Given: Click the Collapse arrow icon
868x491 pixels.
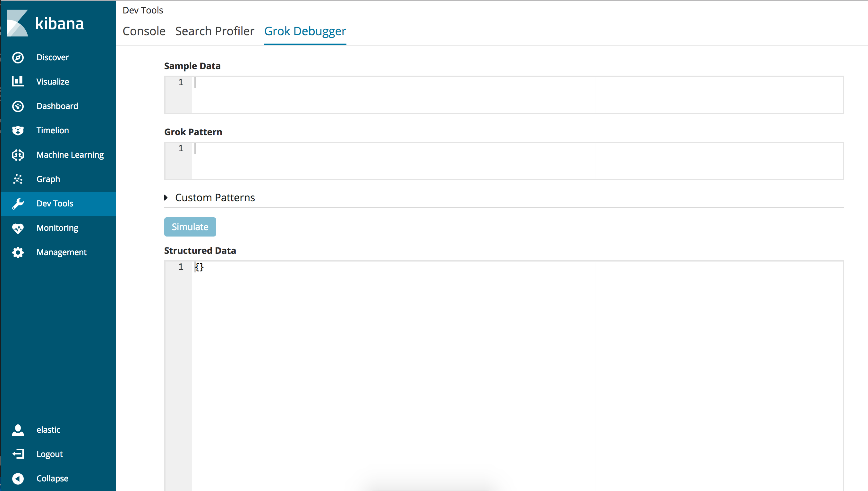Looking at the screenshot, I should tap(18, 478).
